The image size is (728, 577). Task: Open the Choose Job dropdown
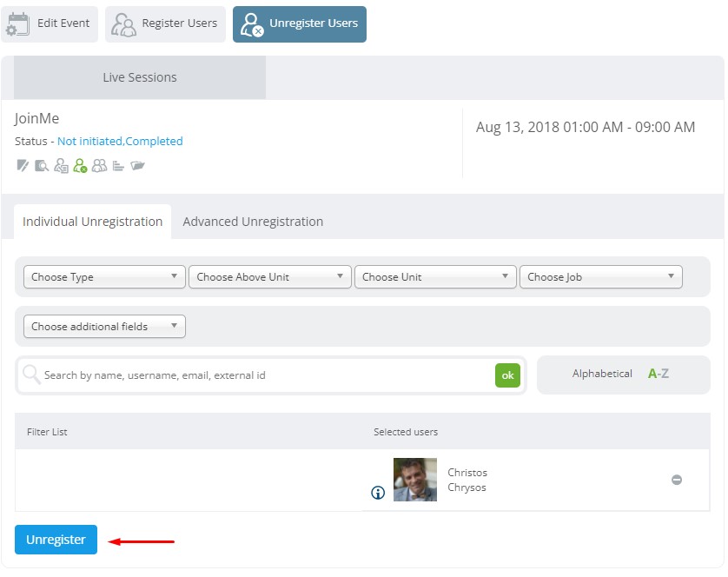pos(601,277)
